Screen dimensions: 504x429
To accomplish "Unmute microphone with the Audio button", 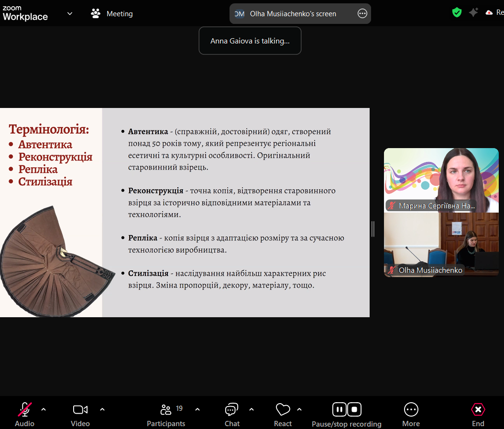I will click(x=24, y=409).
